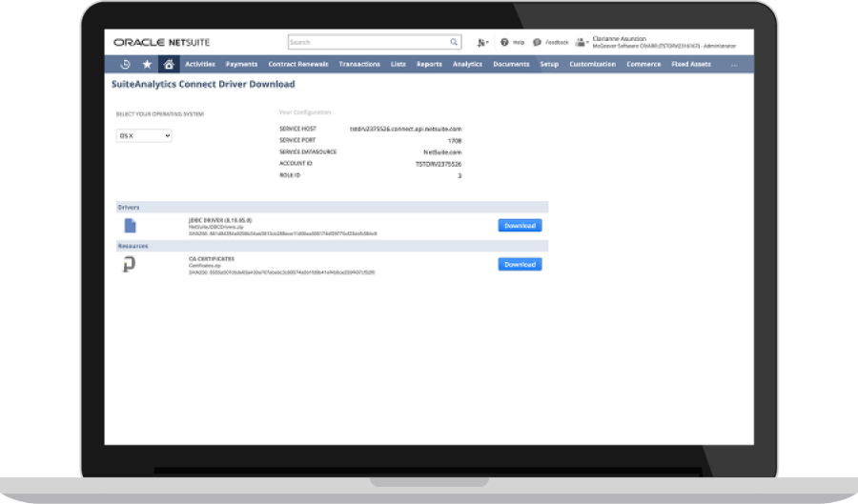Download the JDBC driver
Image resolution: width=858 pixels, height=504 pixels.
click(520, 226)
